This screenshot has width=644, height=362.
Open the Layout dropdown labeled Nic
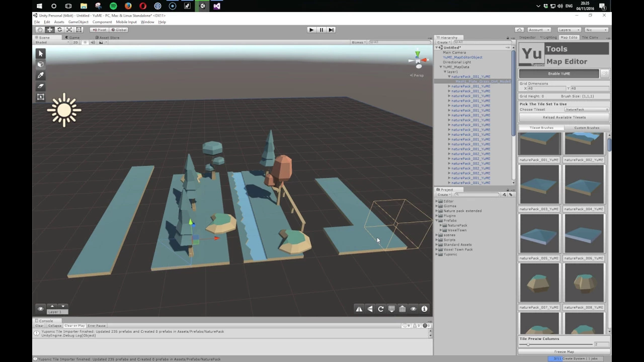(596, 30)
